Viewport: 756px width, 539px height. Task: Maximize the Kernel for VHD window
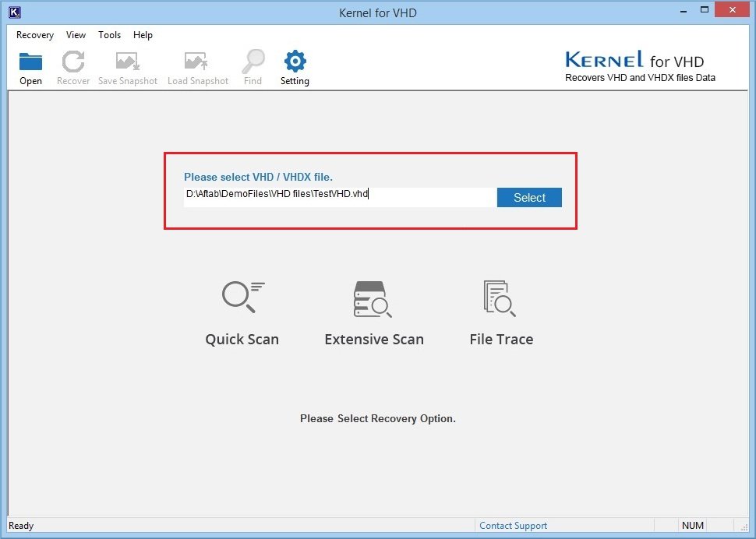(705, 11)
